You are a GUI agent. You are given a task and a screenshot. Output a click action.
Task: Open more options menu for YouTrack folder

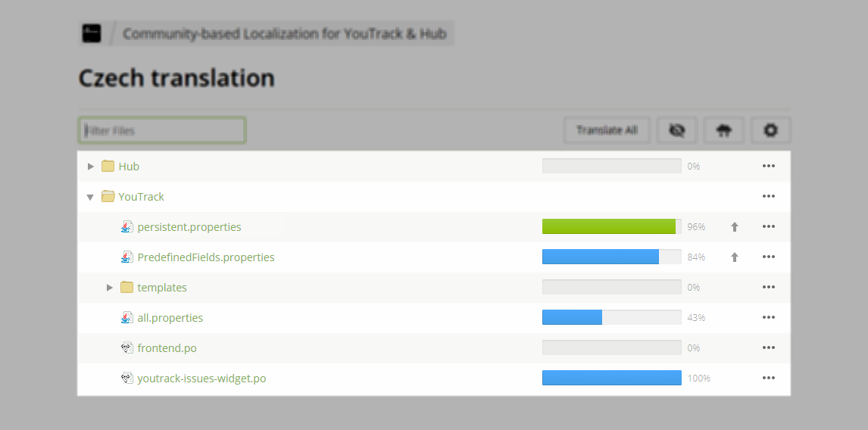768,197
